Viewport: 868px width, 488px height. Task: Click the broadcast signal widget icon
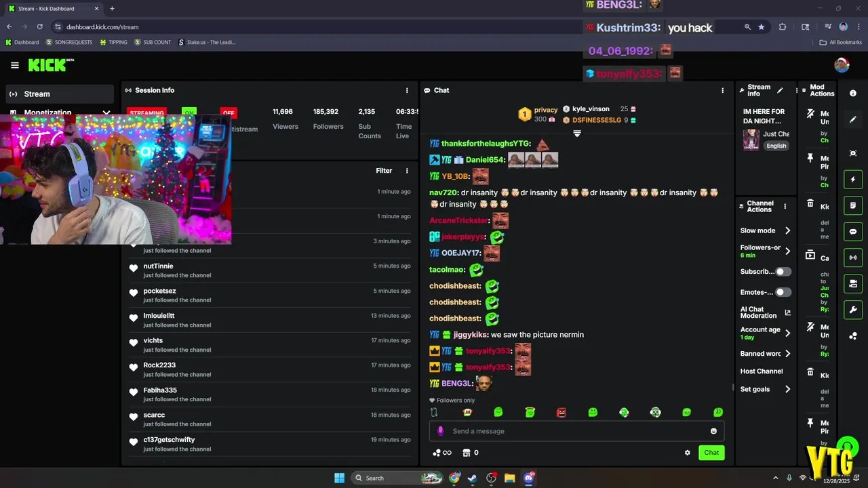pyautogui.click(x=853, y=258)
